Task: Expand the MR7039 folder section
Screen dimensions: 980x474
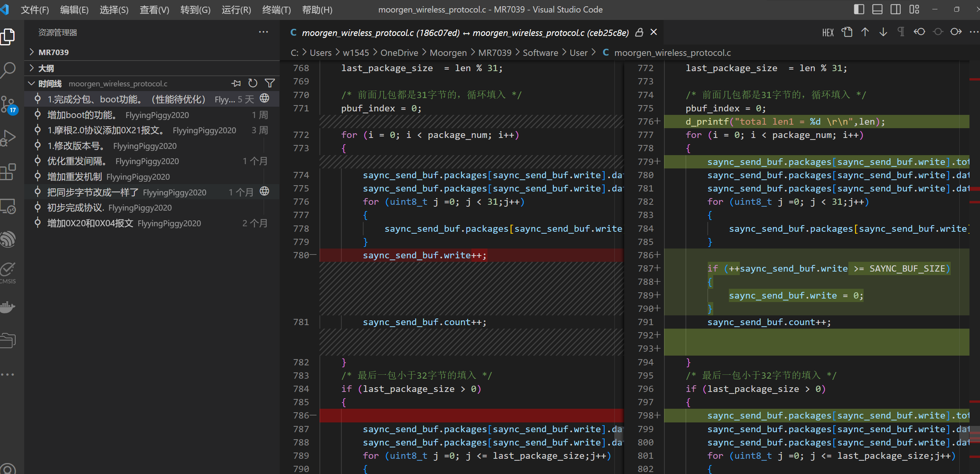Action: point(152,52)
